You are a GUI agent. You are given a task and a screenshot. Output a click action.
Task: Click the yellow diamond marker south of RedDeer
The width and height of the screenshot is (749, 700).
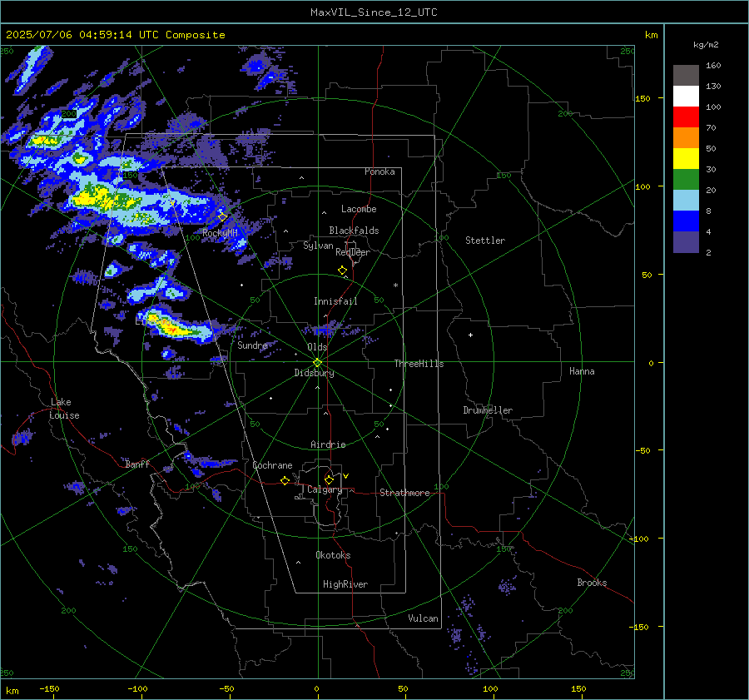coord(343,271)
